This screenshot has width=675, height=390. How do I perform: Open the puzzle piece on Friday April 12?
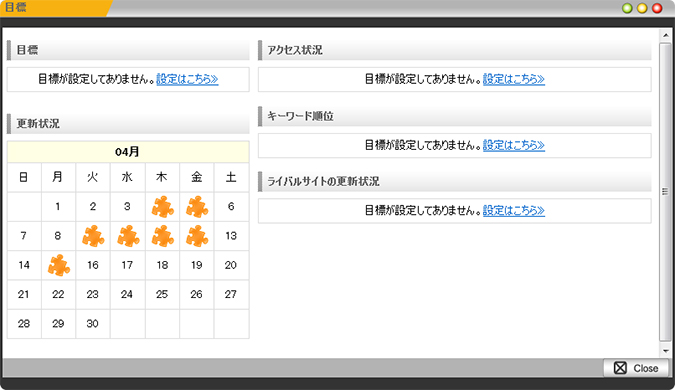coord(197,236)
